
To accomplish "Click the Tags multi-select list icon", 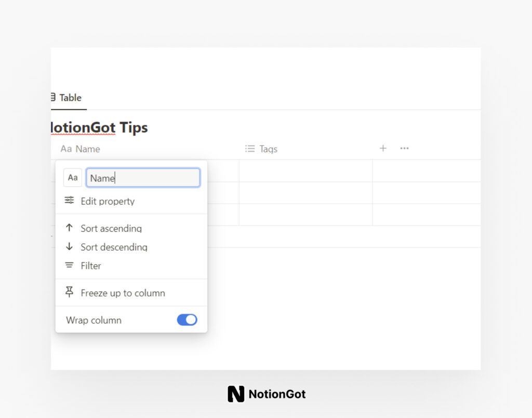I will click(249, 149).
